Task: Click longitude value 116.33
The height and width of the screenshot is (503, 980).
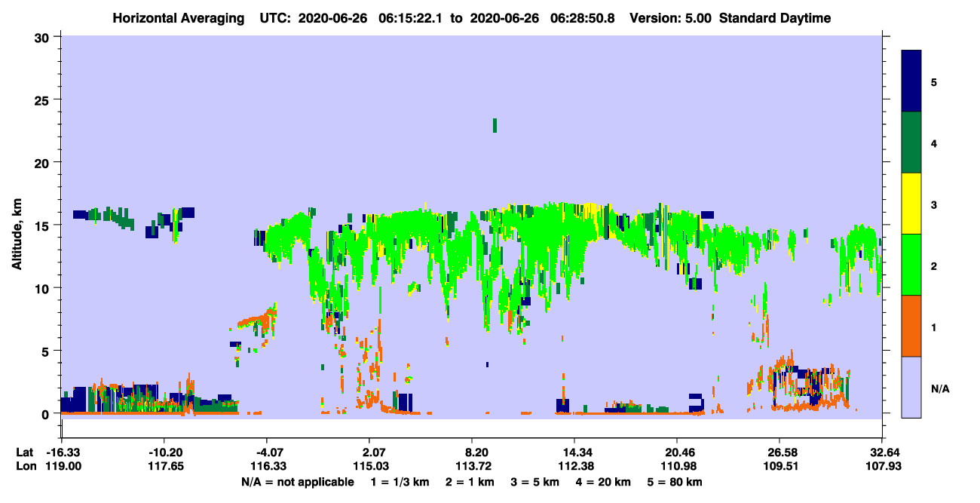Action: coord(267,467)
